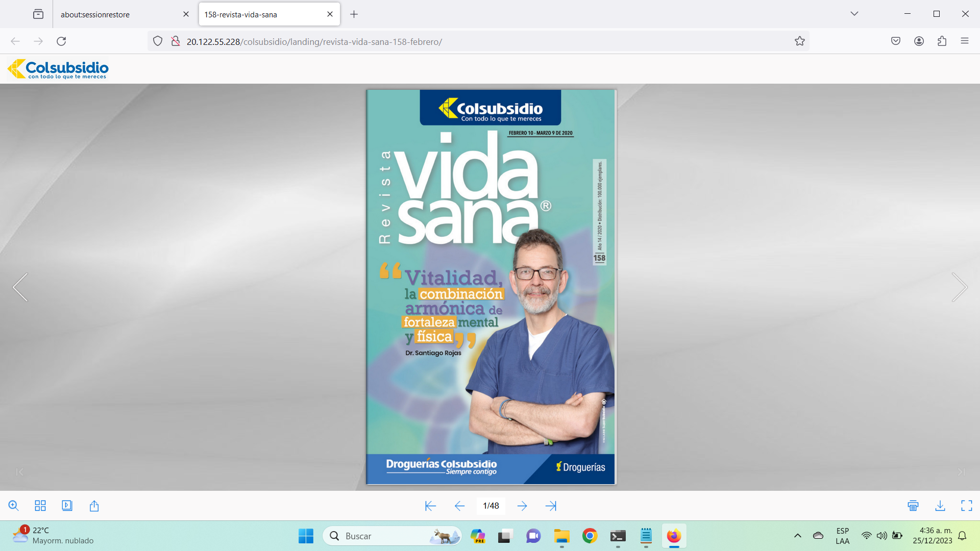The image size is (980, 551).
Task: Click the page number field 1/48
Action: click(491, 506)
